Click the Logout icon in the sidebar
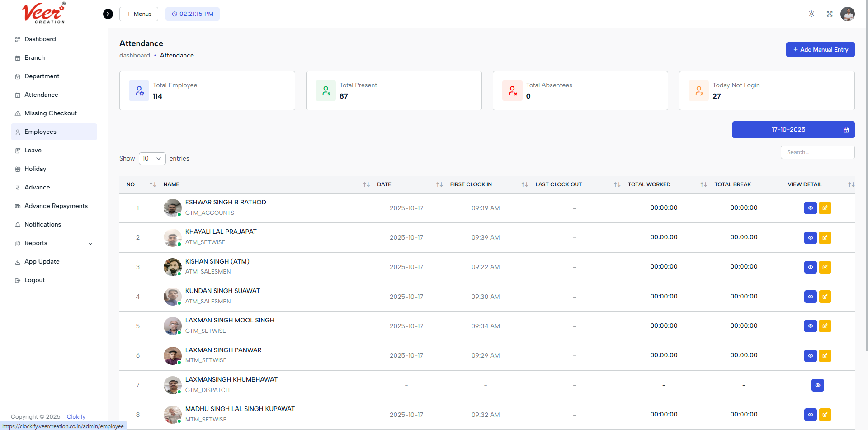The width and height of the screenshot is (868, 430). coord(17,280)
